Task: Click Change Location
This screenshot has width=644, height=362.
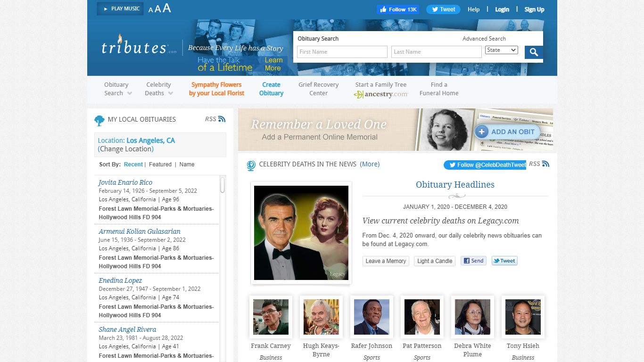Action: (126, 149)
